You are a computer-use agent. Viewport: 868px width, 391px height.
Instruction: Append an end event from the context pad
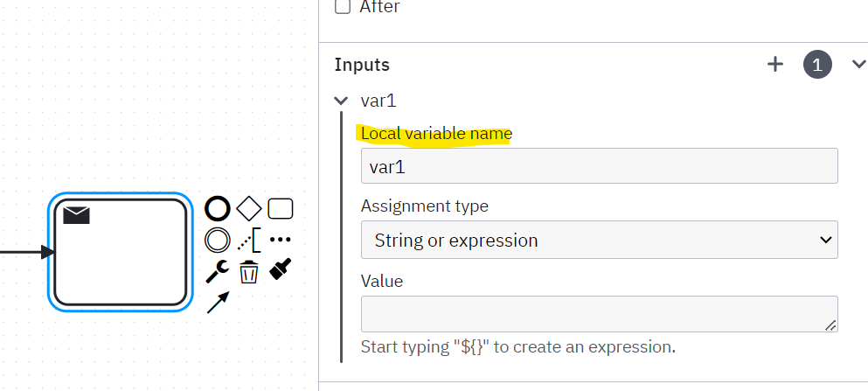[x=218, y=209]
